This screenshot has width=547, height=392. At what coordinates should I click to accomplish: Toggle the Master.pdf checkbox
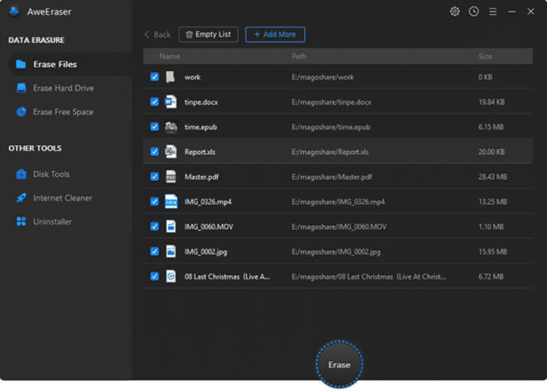(154, 176)
